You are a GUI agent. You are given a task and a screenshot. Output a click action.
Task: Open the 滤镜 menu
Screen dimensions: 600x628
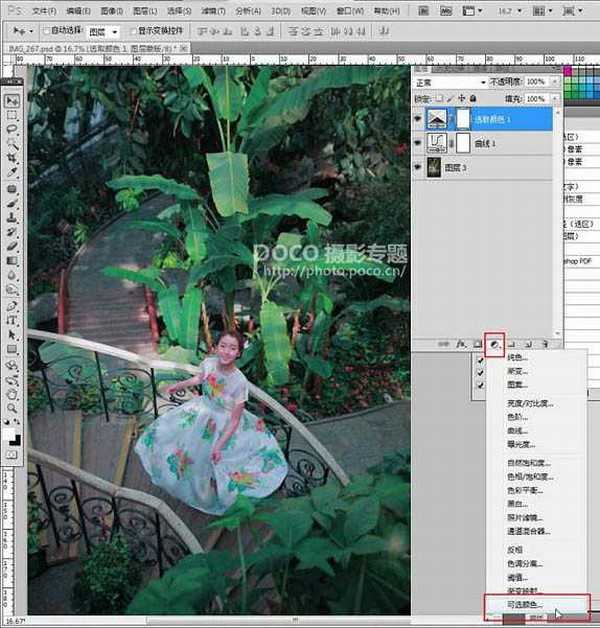pos(211,10)
